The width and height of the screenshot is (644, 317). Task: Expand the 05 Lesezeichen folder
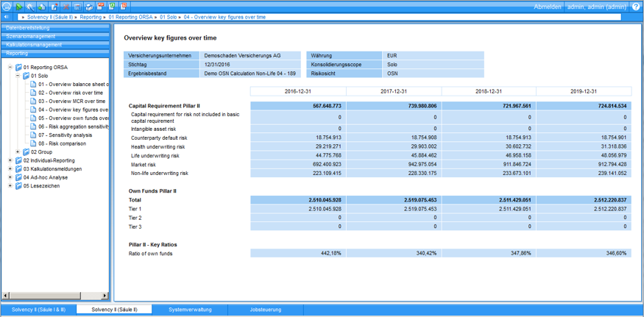pyautogui.click(x=10, y=186)
